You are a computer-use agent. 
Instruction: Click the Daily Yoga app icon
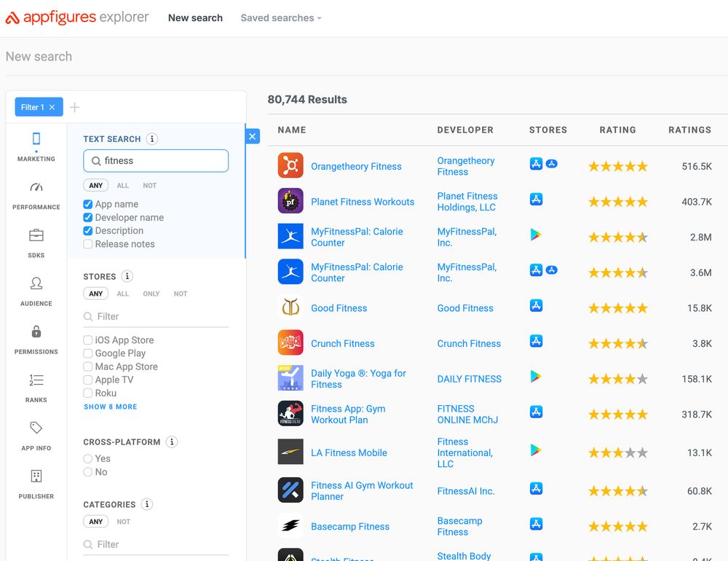[x=290, y=377]
